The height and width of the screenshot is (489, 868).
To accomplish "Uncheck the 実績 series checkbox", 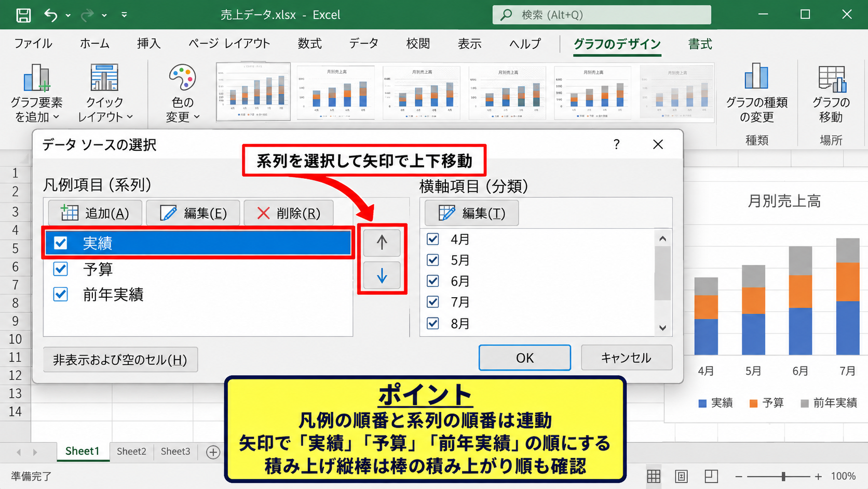I will point(61,243).
